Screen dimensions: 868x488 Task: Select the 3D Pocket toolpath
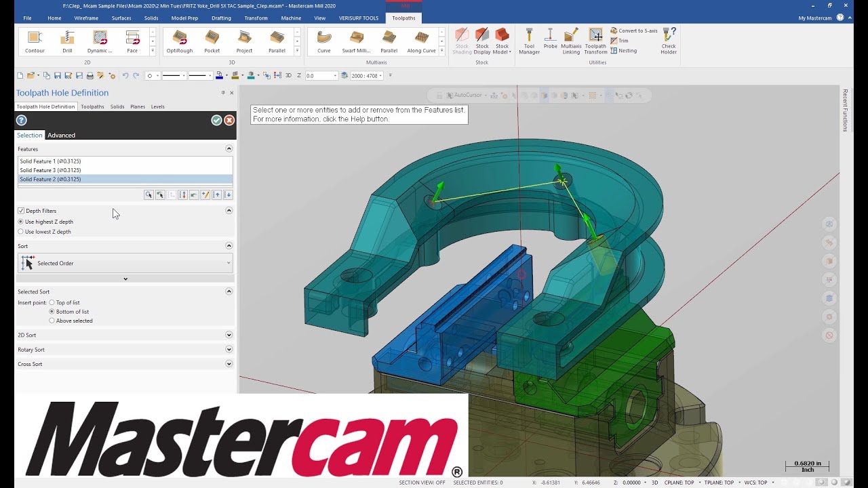click(x=212, y=41)
